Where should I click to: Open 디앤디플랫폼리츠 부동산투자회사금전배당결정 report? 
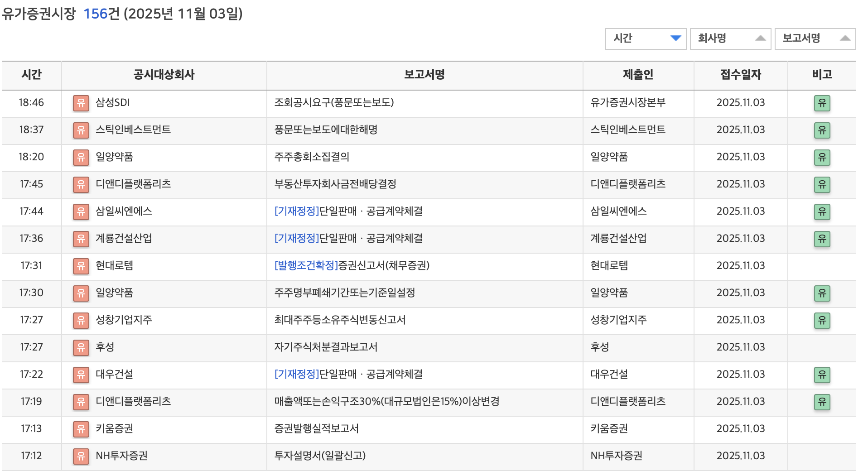pyautogui.click(x=335, y=184)
